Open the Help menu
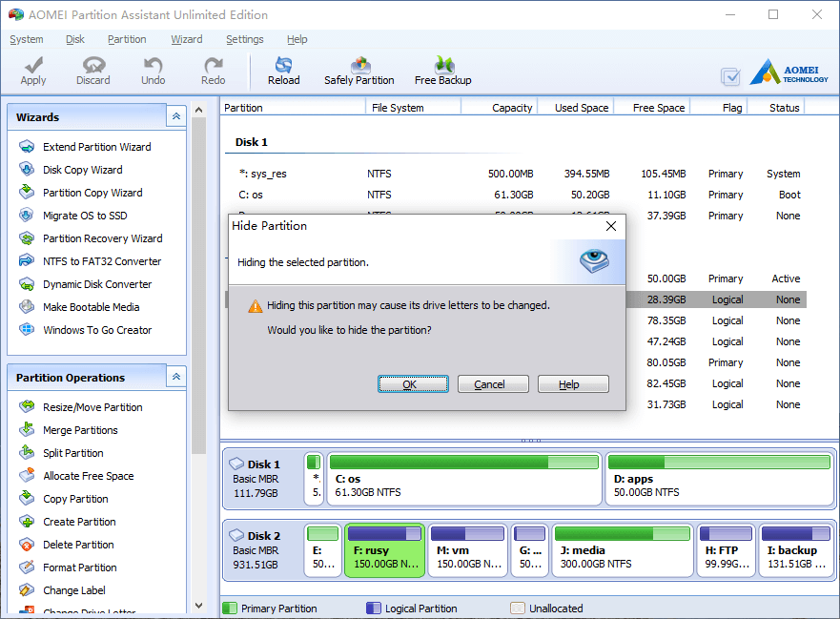 [x=297, y=39]
